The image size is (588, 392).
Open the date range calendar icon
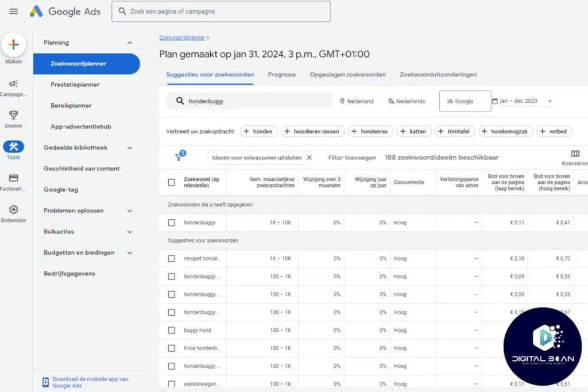coord(494,101)
